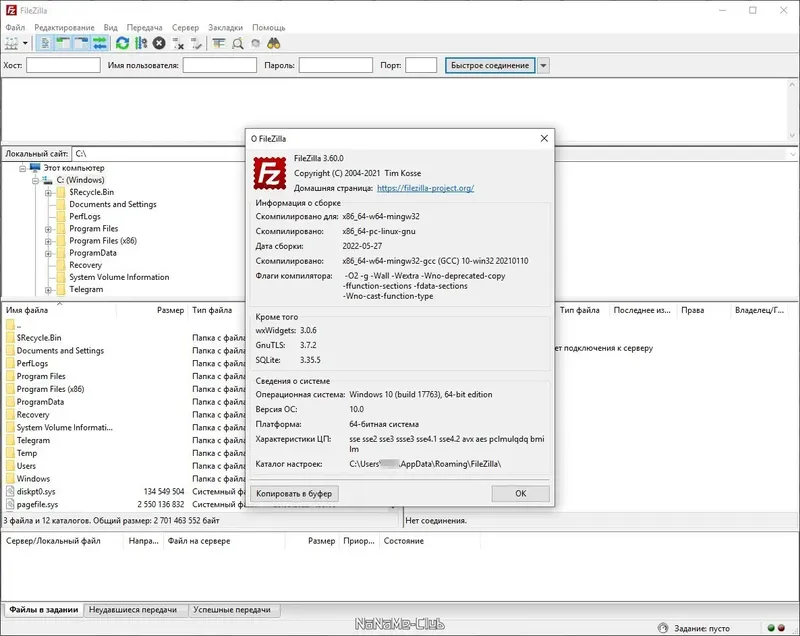This screenshot has height=636, width=800.
Task: Click the disconnect from server icon
Action: click(x=178, y=44)
